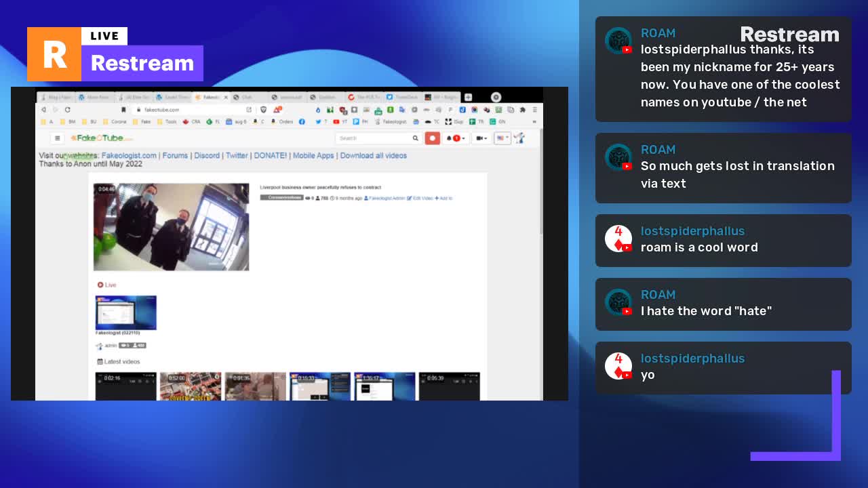Click the chat message 'yo'
The width and height of the screenshot is (868, 488).
coord(648,375)
